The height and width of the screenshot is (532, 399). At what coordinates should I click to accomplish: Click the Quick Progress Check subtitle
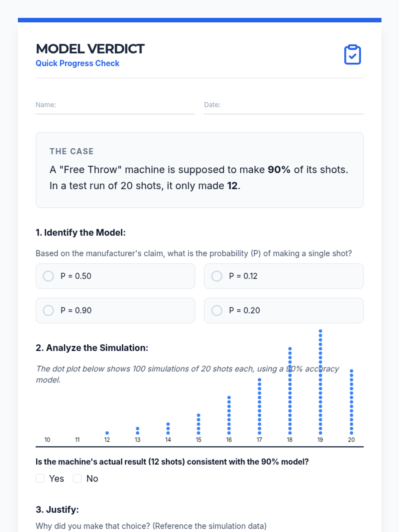[x=77, y=63]
